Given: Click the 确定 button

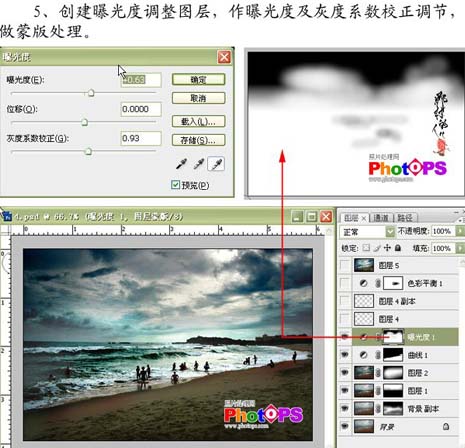Looking at the screenshot, I should (x=199, y=80).
